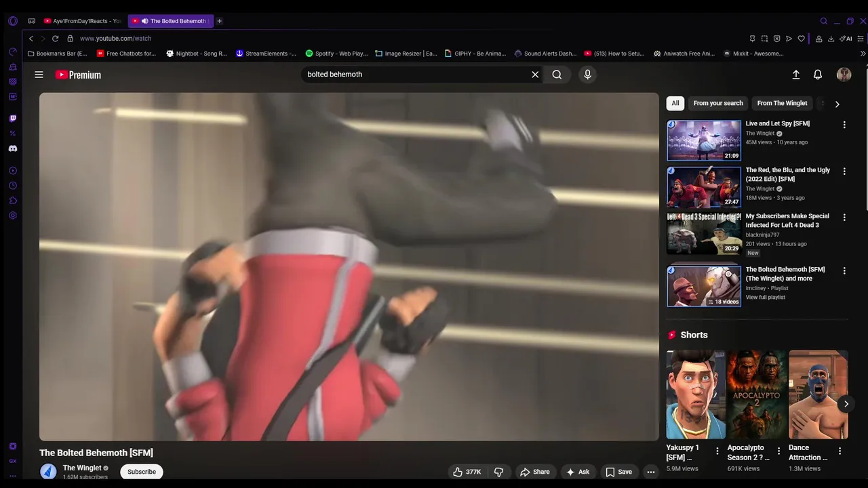Click the video player area

click(x=349, y=266)
